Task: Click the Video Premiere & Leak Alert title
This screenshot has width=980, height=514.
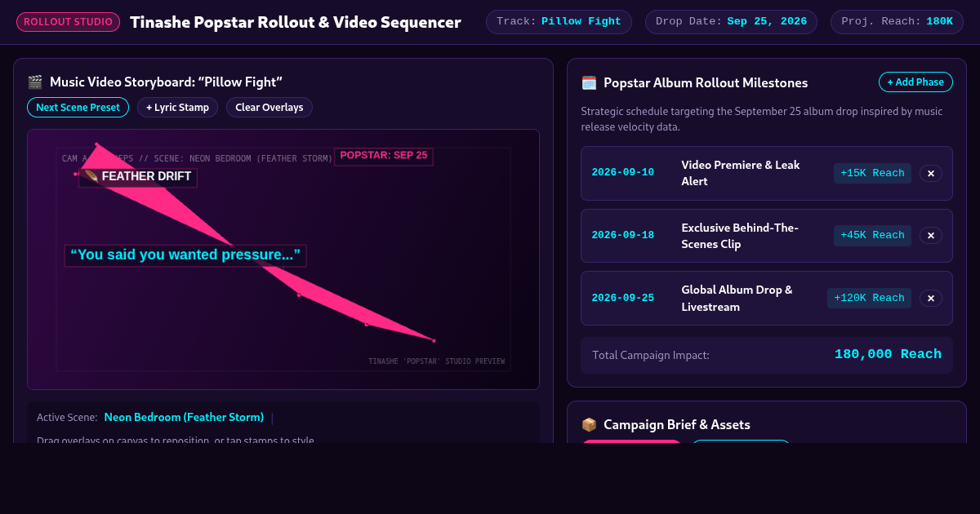Action: [741, 173]
